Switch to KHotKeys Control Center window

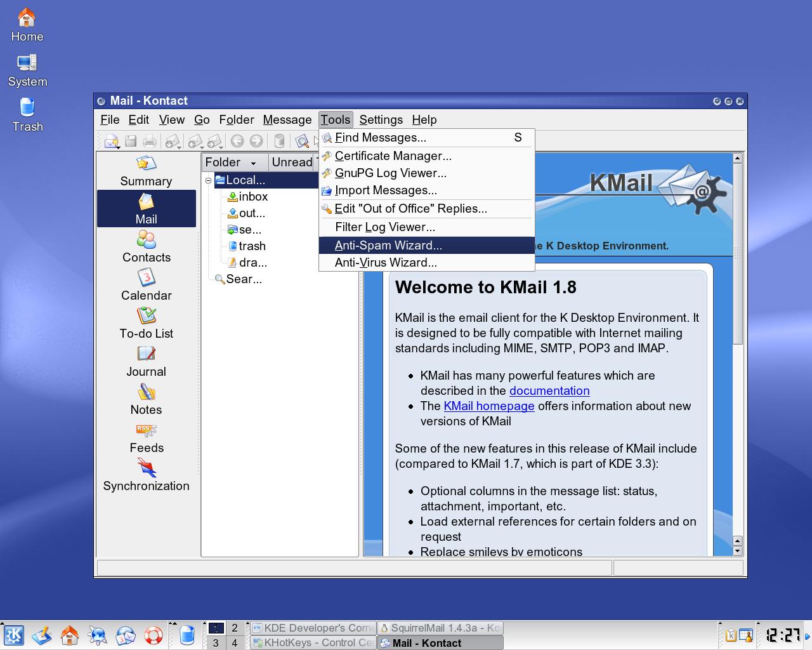pyautogui.click(x=313, y=642)
